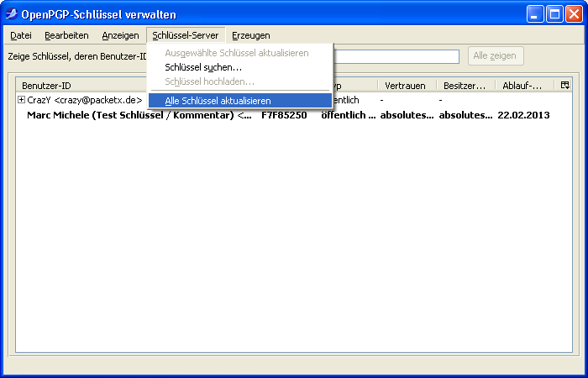
Task: Focus the key search input field
Action: (396, 56)
